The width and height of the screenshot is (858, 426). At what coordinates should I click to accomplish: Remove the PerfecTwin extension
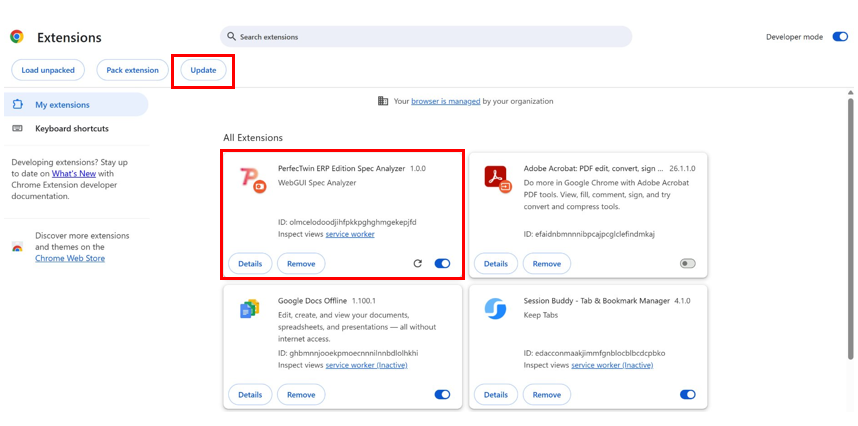(301, 264)
